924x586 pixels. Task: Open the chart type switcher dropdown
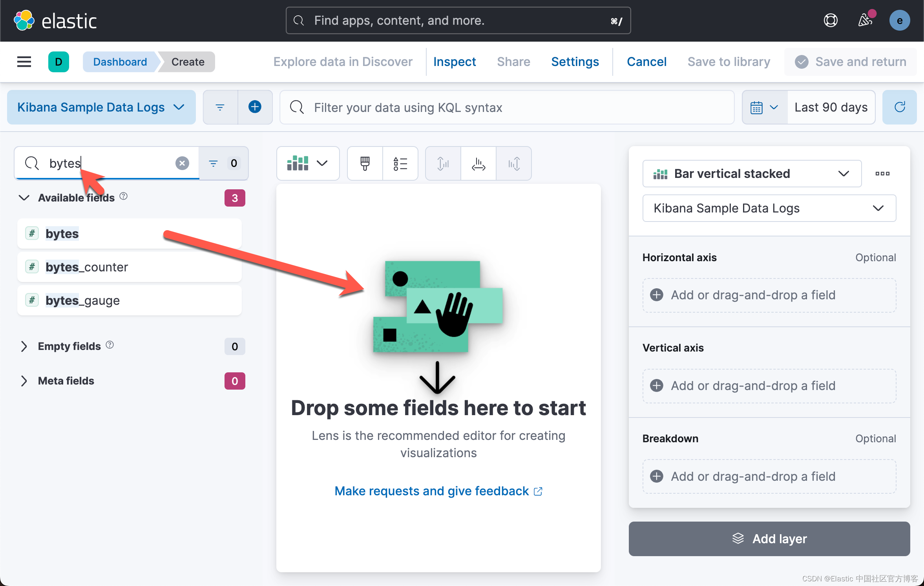click(x=308, y=163)
